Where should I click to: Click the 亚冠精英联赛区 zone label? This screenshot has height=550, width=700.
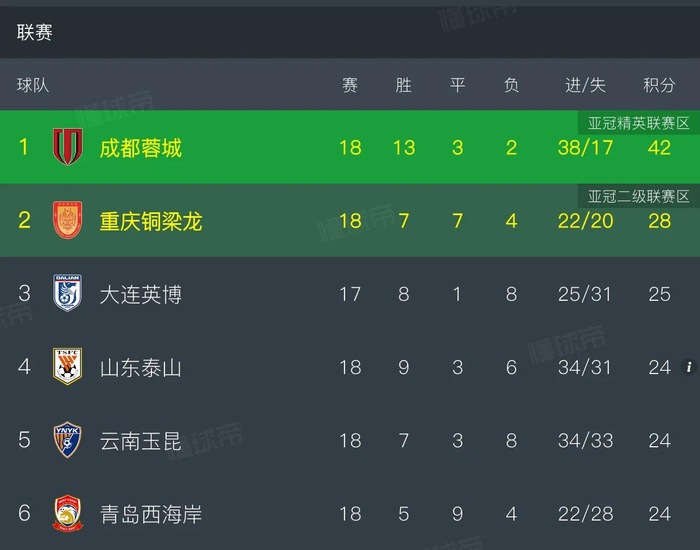tap(638, 123)
